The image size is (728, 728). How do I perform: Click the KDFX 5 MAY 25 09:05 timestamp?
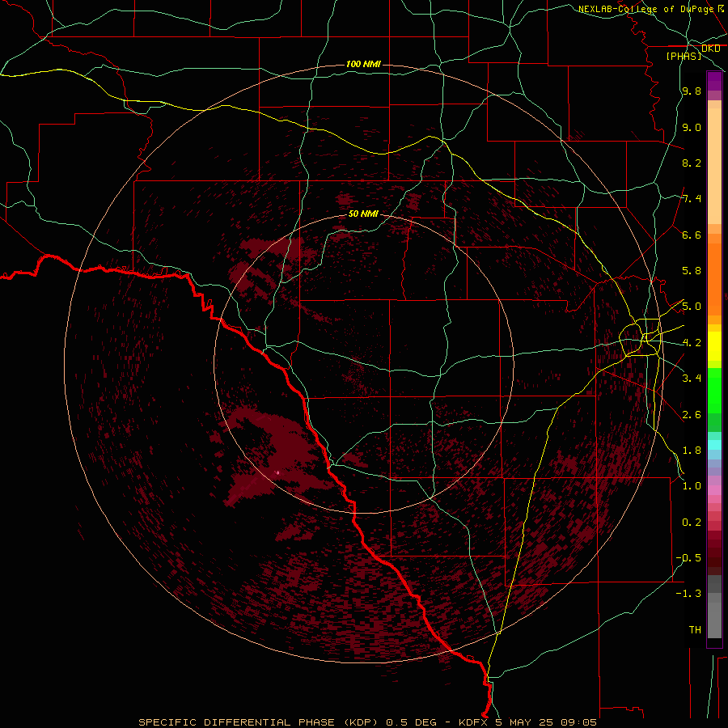click(x=527, y=722)
